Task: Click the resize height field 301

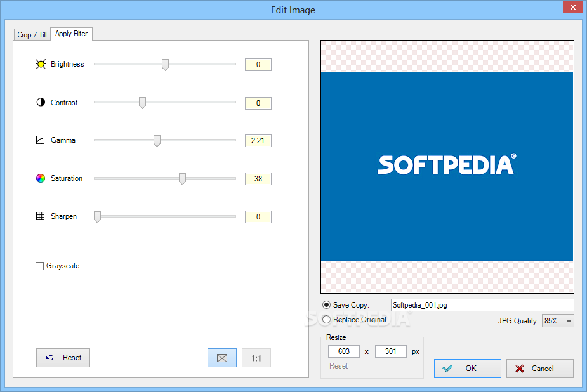Action: (x=390, y=351)
